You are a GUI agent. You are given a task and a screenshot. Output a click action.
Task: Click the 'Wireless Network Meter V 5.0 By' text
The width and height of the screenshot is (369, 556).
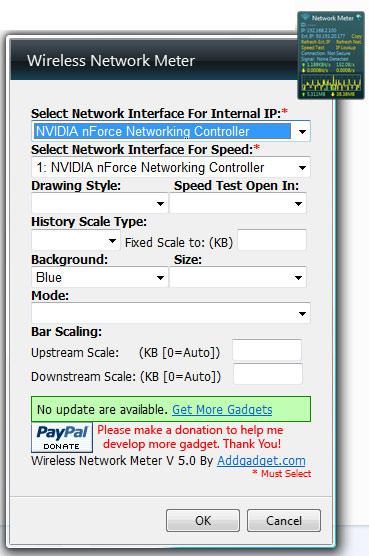[x=122, y=461]
